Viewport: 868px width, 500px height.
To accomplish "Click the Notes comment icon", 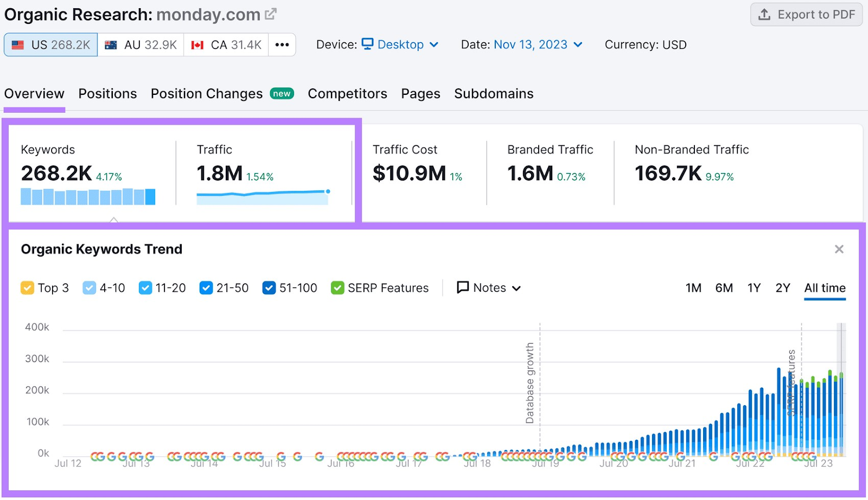I will pos(463,287).
